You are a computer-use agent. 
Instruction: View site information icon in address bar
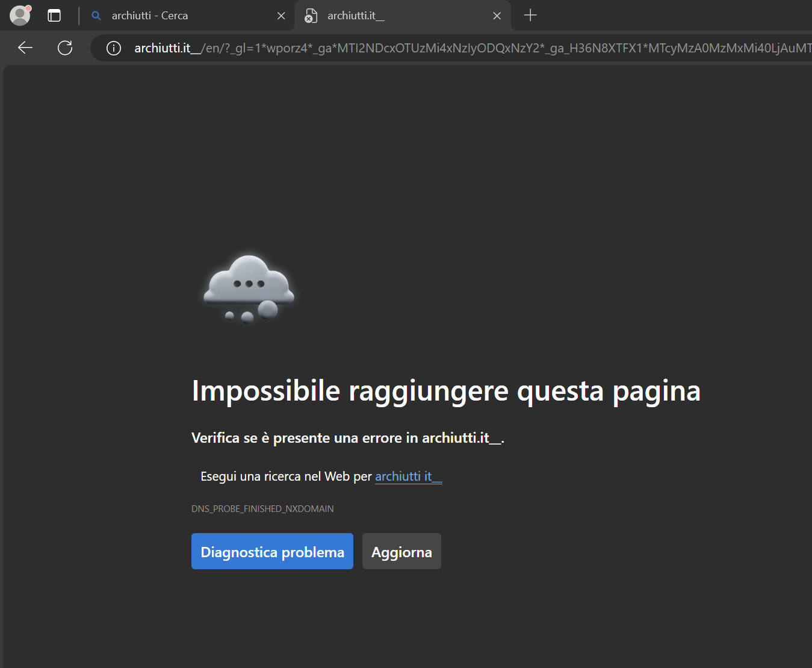click(114, 48)
